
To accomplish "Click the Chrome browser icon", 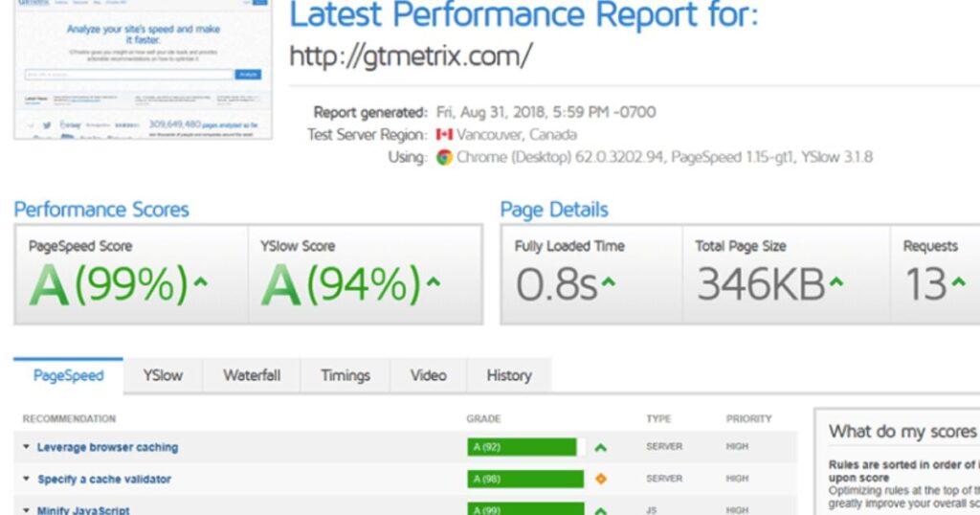I will [x=444, y=158].
